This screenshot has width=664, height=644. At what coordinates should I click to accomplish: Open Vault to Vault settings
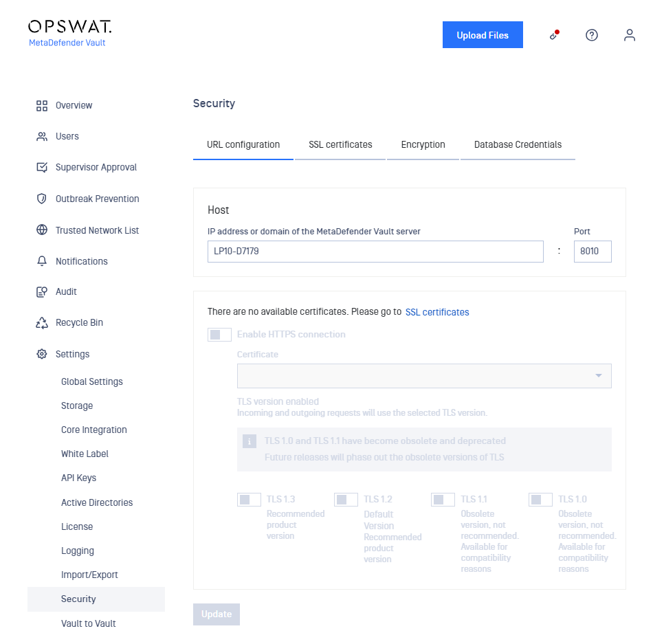pos(88,623)
